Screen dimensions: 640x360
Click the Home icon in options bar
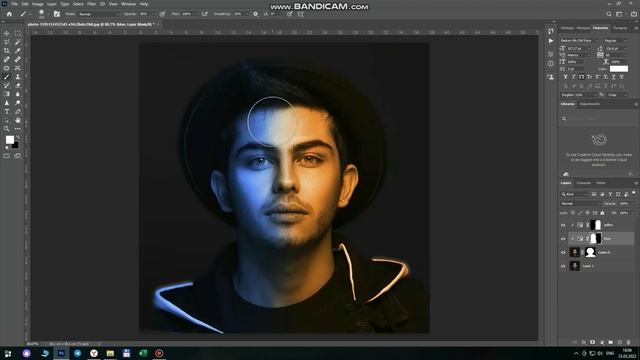[9, 14]
